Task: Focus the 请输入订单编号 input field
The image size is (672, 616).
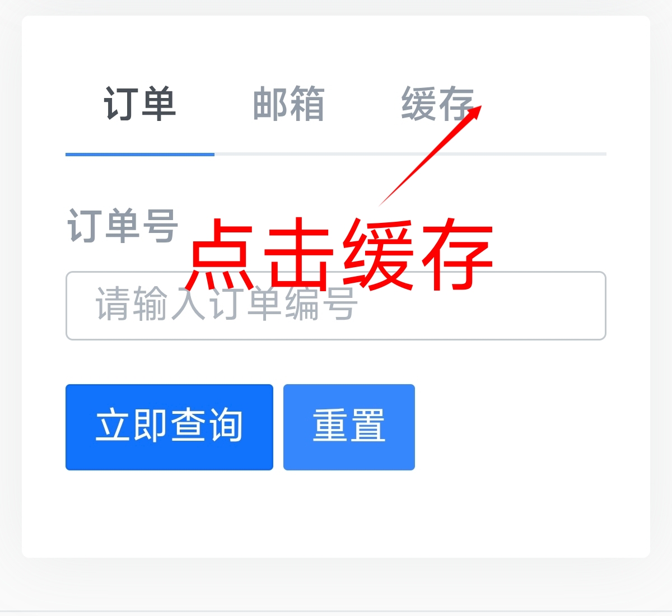Action: 336,306
